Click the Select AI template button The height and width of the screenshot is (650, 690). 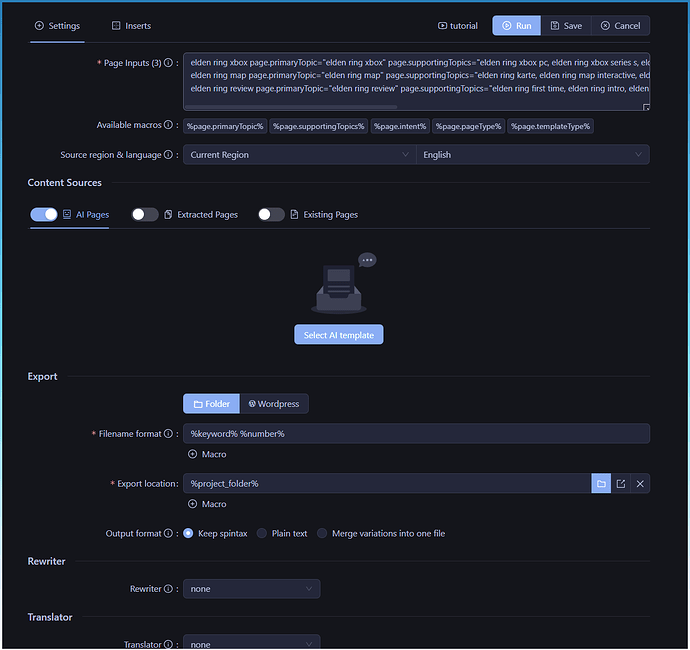[338, 335]
